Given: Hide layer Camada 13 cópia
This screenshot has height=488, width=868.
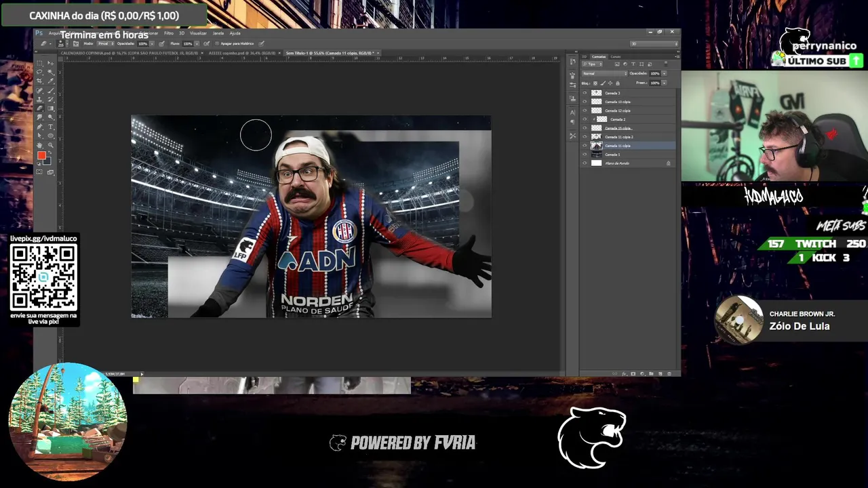Looking at the screenshot, I should pyautogui.click(x=585, y=102).
